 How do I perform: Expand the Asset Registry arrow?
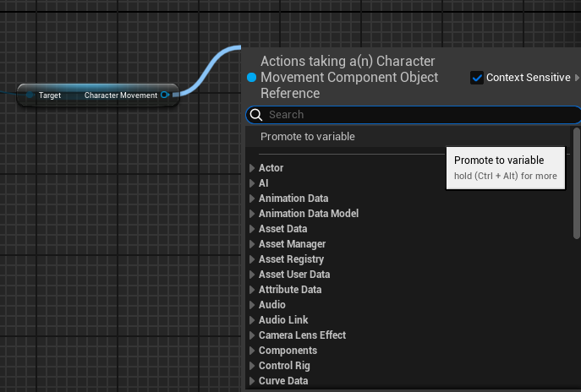(252, 259)
